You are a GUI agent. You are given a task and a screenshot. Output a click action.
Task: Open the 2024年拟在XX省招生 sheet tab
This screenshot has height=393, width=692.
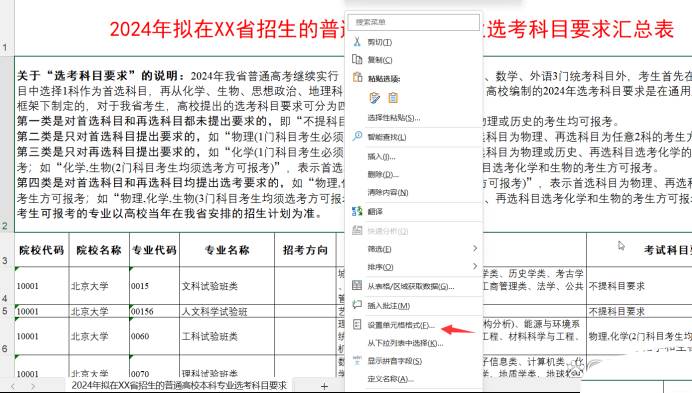[179, 385]
